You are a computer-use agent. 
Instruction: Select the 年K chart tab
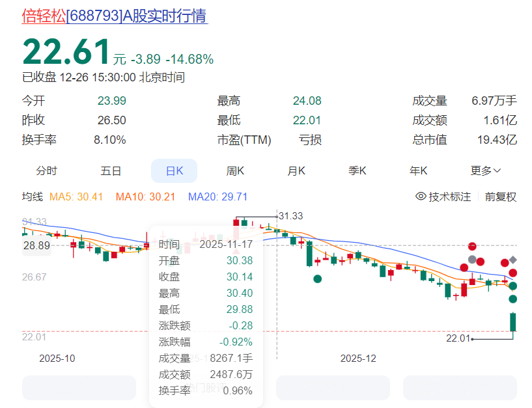(x=418, y=170)
